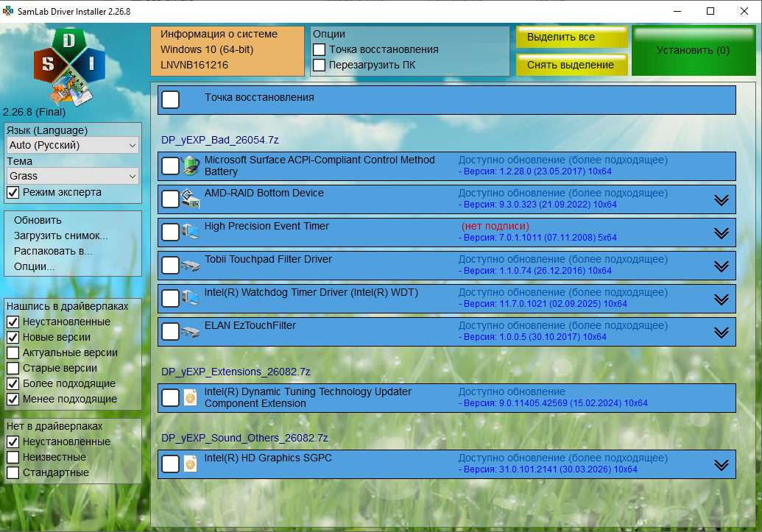Image resolution: width=762 pixels, height=532 pixels.
Task: Select ELAN EzTouchFilter checkbox
Action: 171,331
